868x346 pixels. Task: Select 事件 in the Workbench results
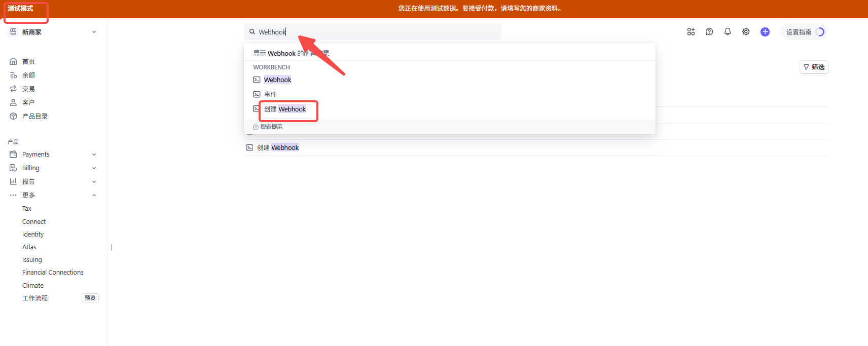(270, 95)
